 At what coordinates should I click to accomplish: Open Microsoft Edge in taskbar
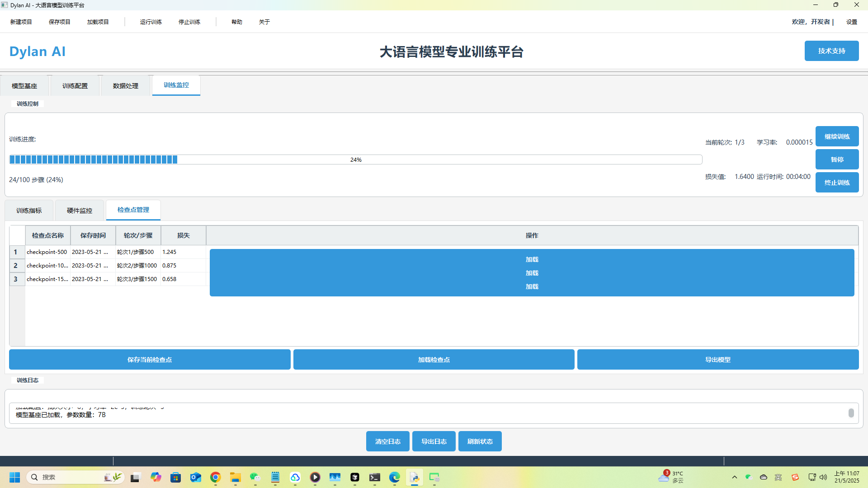(x=394, y=477)
